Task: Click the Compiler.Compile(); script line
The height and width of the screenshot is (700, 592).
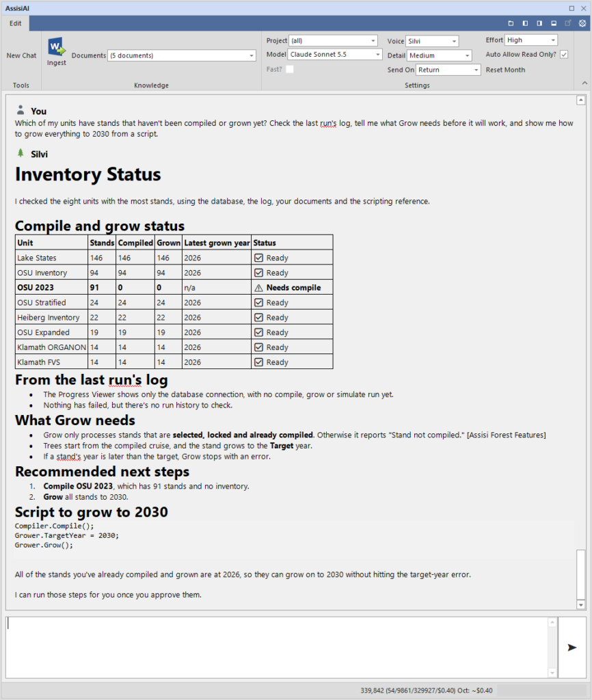Action: pyautogui.click(x=55, y=526)
